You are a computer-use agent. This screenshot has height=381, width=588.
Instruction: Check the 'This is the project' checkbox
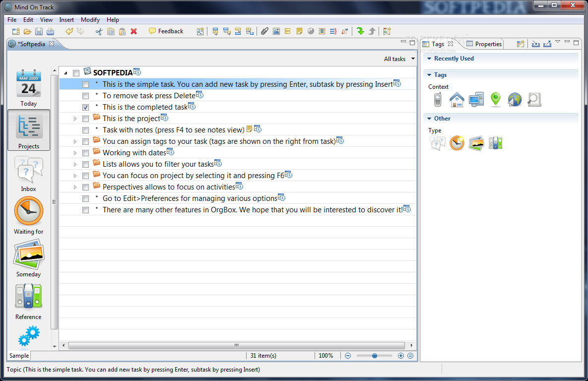coord(85,119)
